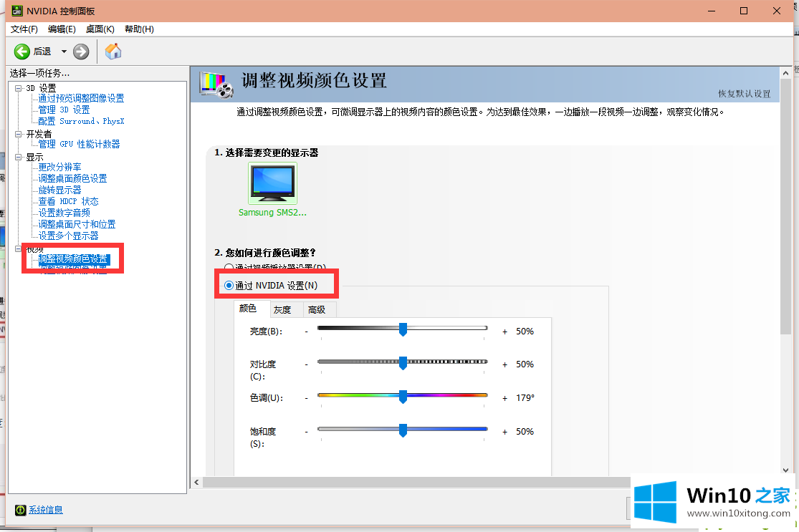
Task: Open 通过预览调整图像设置
Action: 81,98
